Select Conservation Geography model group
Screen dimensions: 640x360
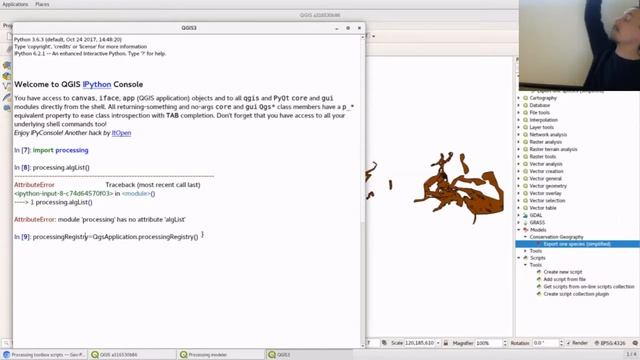pos(556,237)
